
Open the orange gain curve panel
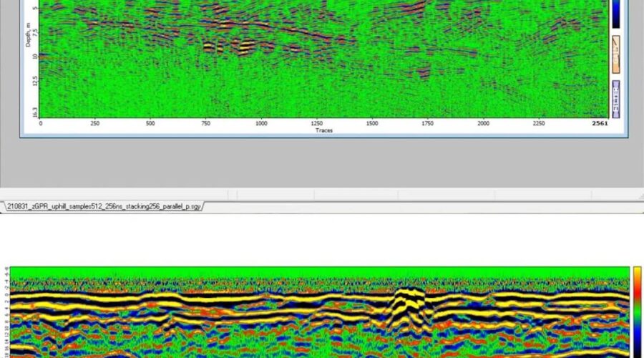coord(615,50)
